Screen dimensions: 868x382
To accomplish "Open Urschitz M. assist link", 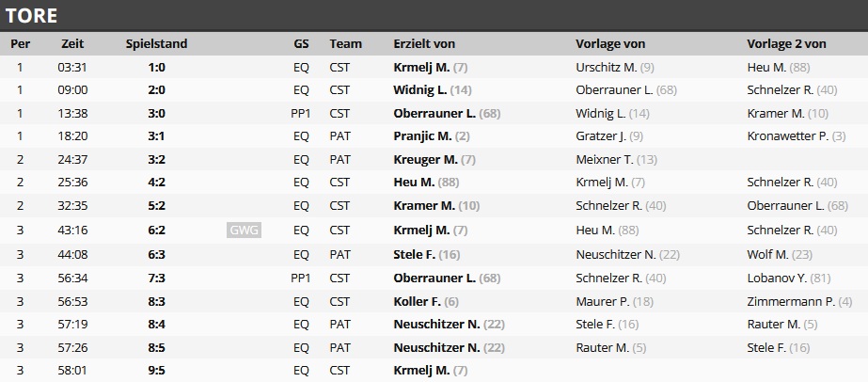I will 606,68.
